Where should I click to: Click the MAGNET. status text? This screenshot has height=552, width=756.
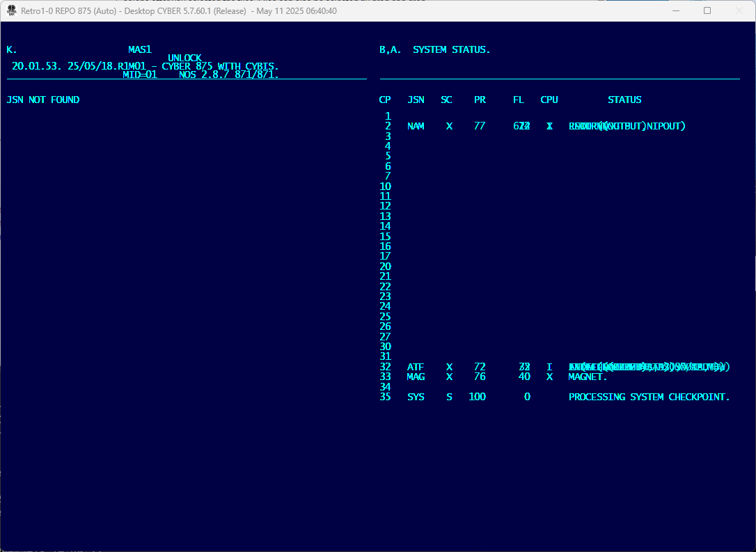tap(588, 377)
